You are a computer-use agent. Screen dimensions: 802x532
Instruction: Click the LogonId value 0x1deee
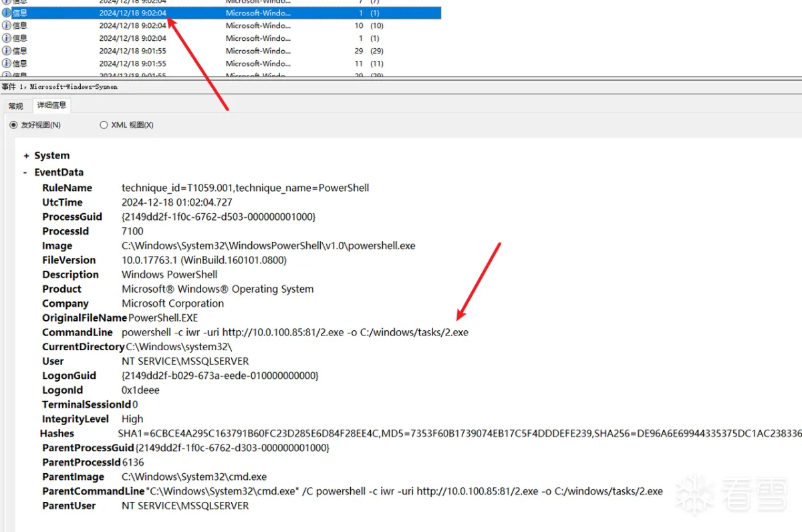pyautogui.click(x=140, y=390)
